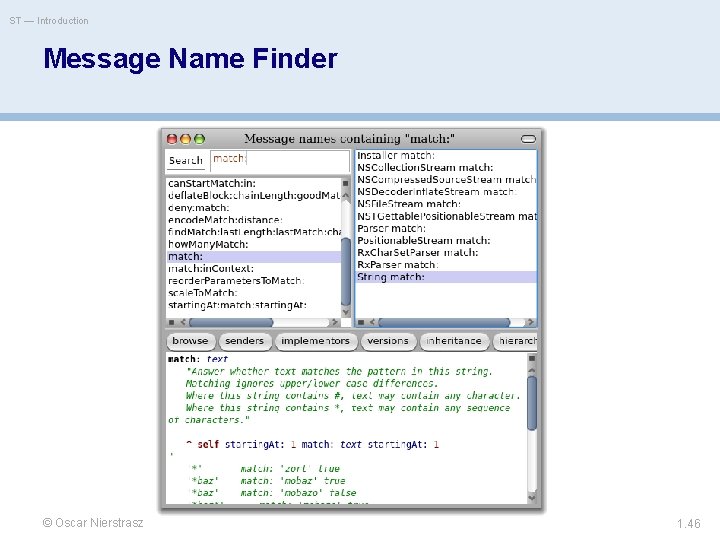Click the versions button
Image resolution: width=720 pixels, height=540 pixels.
pos(388,341)
